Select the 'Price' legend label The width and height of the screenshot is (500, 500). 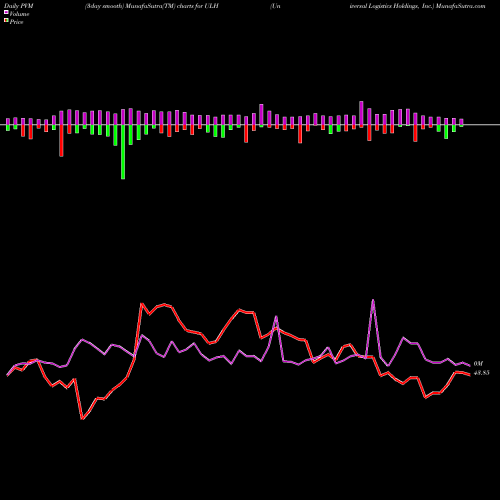pos(16,22)
